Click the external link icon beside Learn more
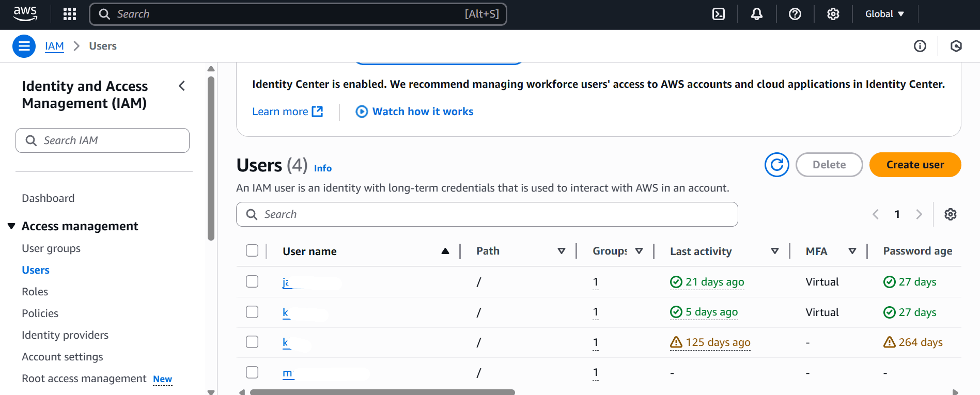 (x=318, y=112)
